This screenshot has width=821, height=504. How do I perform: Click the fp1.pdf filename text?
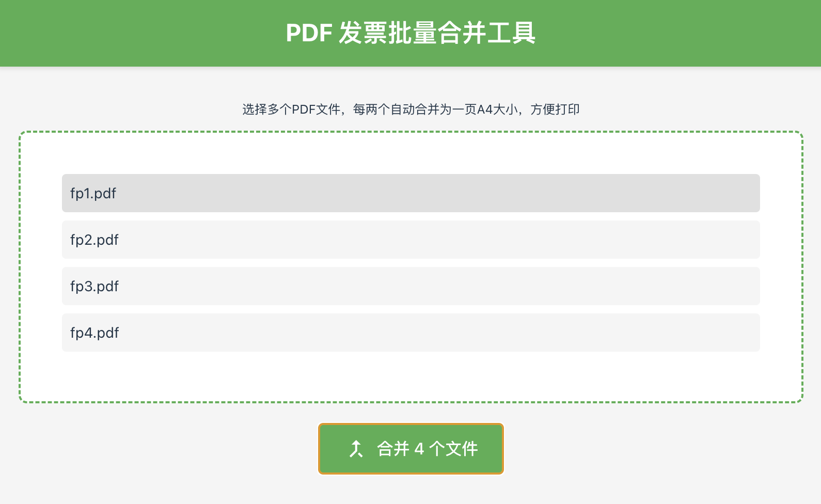[x=93, y=194]
